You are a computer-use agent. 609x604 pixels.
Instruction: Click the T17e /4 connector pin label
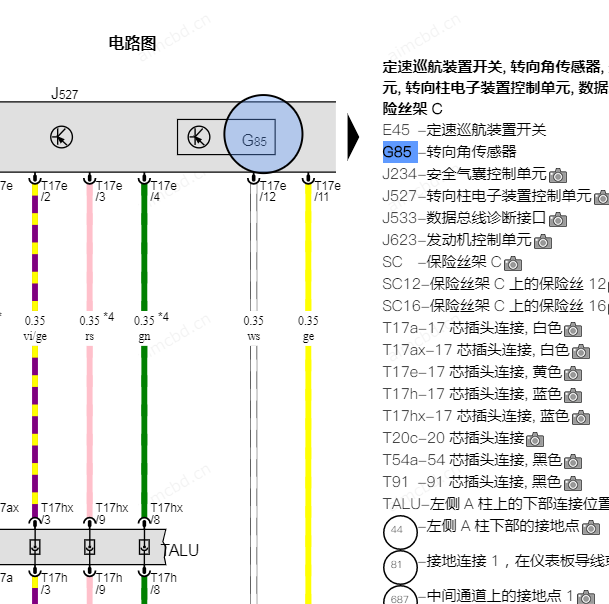[164, 191]
